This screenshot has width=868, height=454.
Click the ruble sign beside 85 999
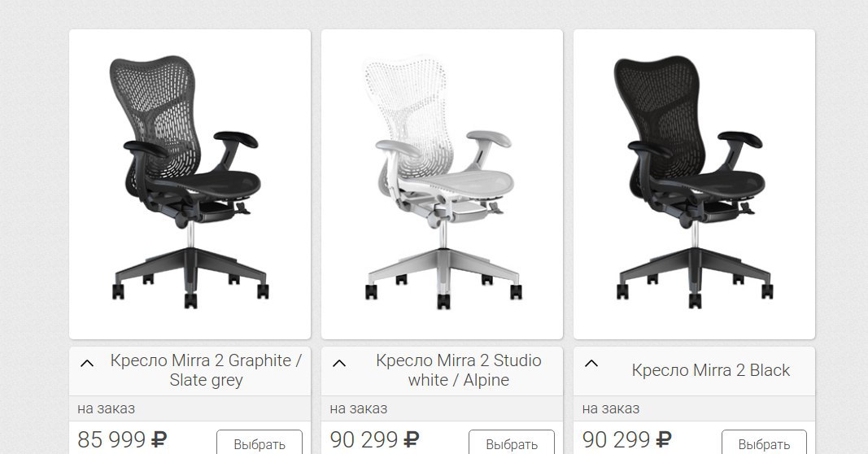(159, 439)
